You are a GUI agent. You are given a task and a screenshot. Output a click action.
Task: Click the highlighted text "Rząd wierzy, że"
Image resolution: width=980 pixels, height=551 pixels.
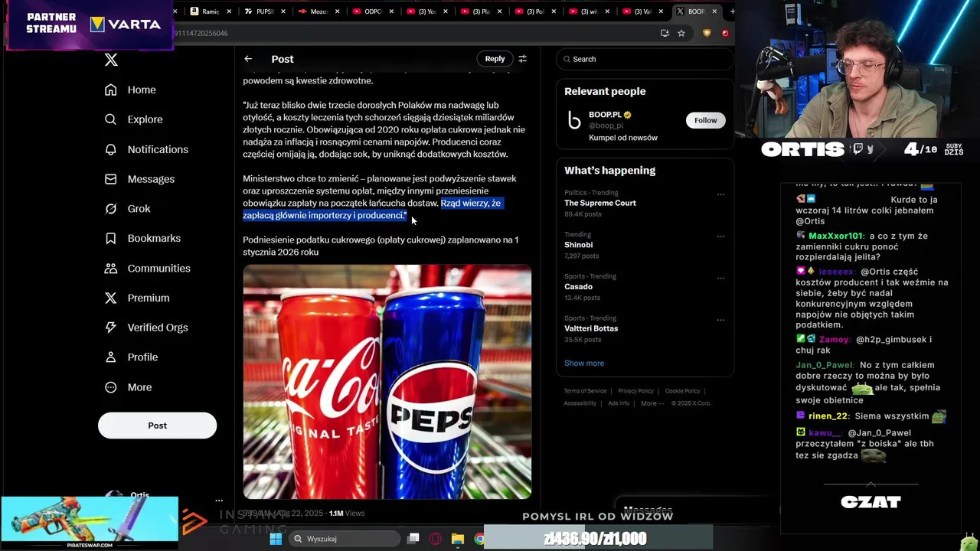(471, 203)
